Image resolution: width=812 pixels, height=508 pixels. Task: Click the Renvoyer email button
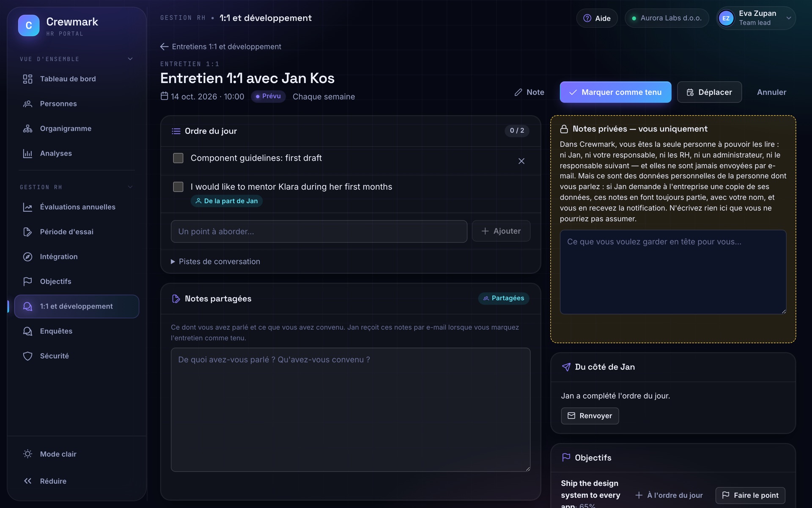pos(590,416)
